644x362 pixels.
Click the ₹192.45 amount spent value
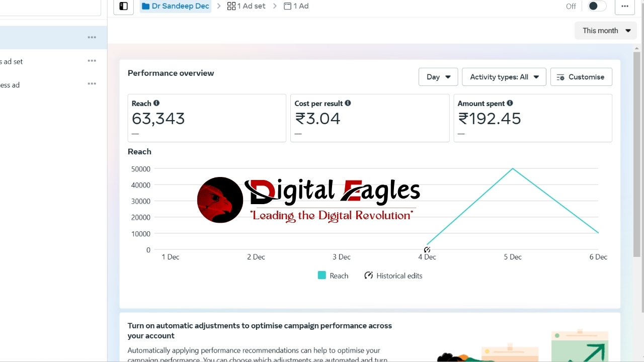(490, 119)
